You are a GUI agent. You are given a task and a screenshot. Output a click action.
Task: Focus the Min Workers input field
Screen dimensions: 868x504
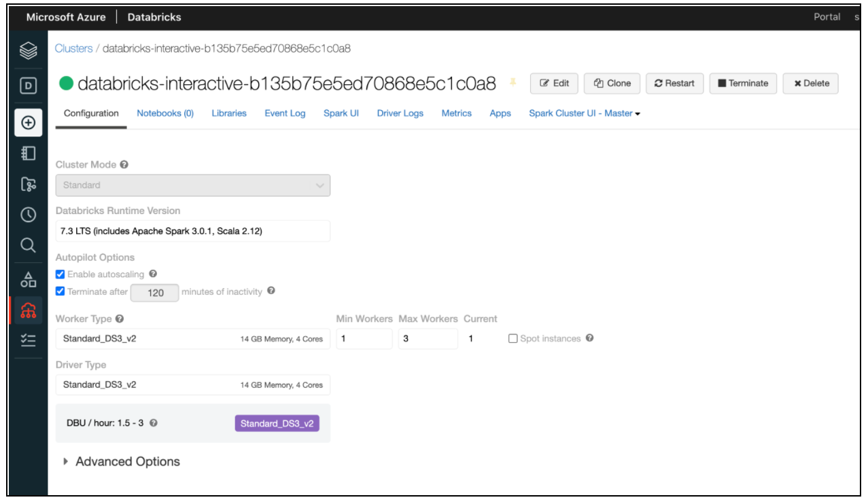(364, 338)
